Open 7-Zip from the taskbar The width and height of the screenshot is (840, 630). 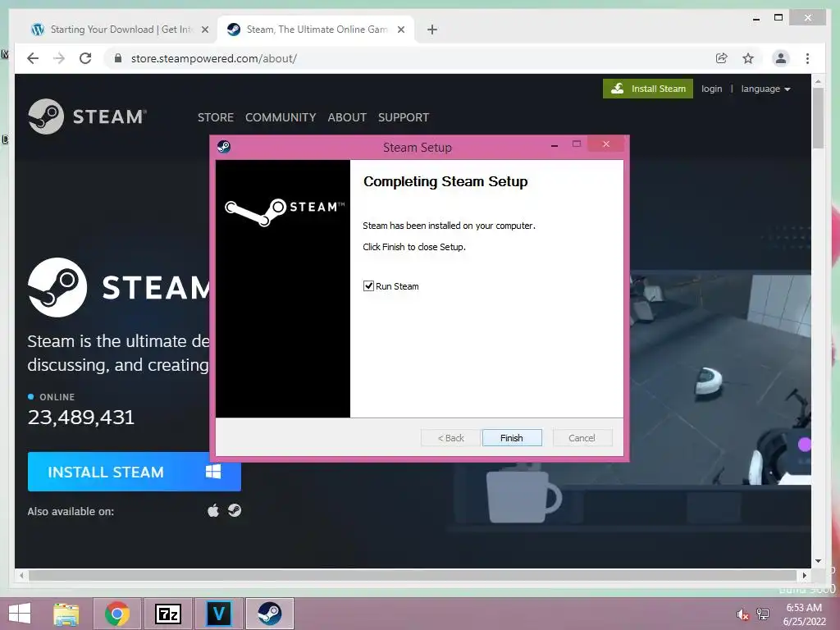click(x=168, y=614)
